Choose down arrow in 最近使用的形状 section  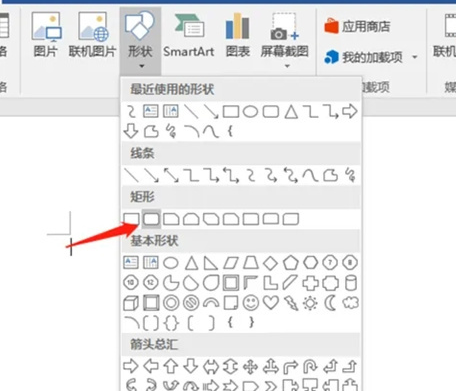tap(131, 131)
